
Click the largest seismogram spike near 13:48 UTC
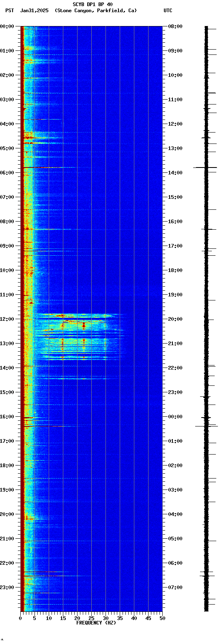pyautogui.click(x=205, y=167)
